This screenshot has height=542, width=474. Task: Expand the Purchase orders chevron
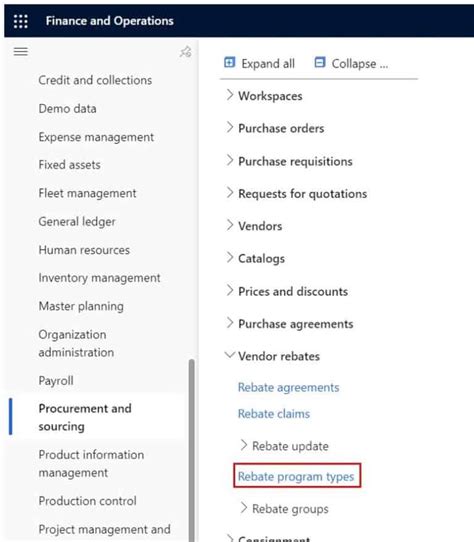click(x=230, y=127)
